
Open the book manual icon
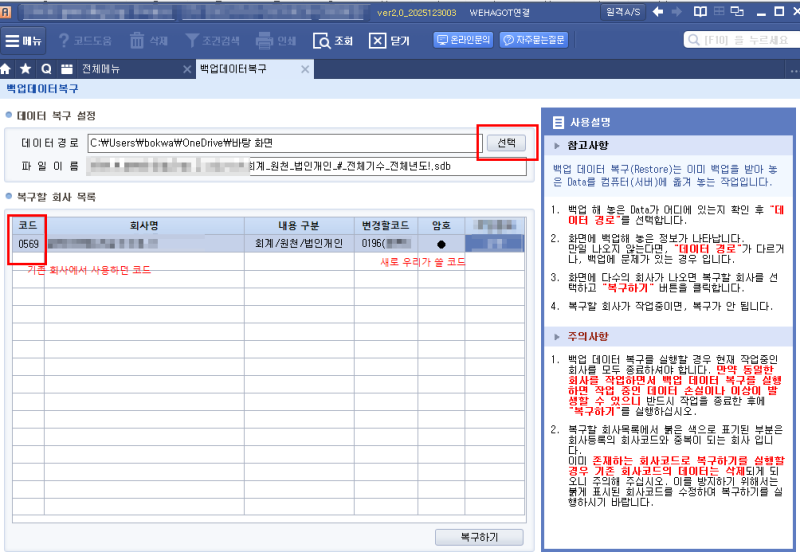(x=701, y=12)
